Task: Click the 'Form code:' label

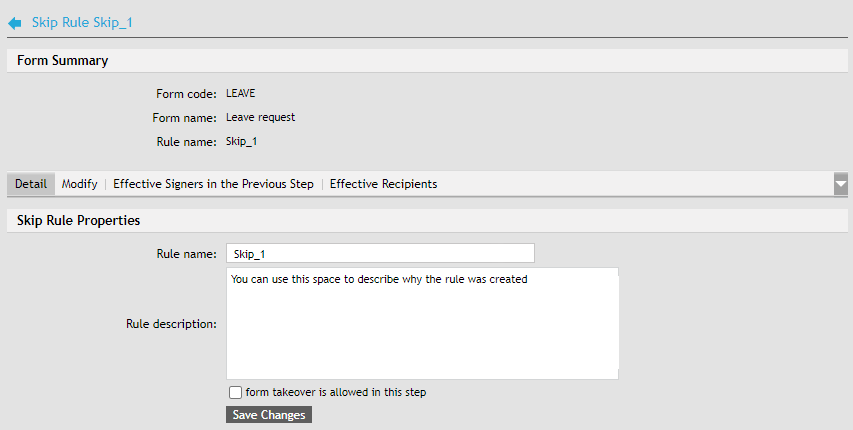Action: 186,94
